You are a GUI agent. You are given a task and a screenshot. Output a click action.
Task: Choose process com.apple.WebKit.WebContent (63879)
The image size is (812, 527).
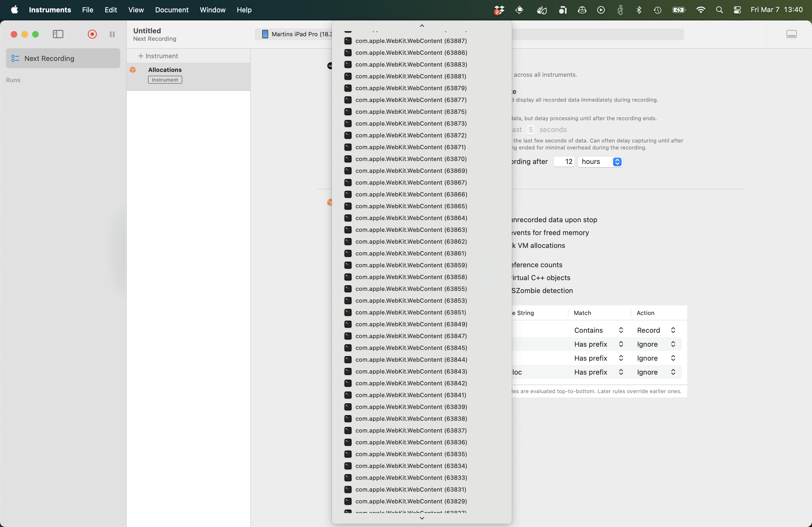[422, 88]
